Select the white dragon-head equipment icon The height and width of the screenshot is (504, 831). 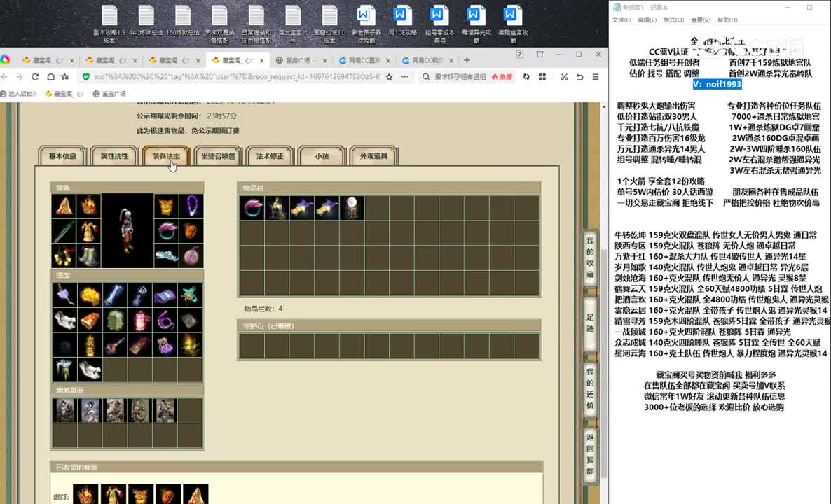tap(167, 255)
